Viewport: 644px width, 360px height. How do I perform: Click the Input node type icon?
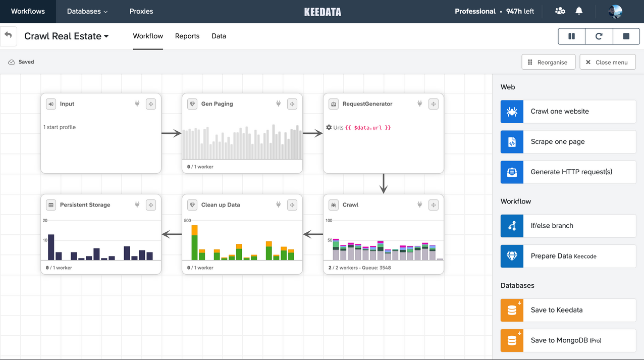coord(51,104)
